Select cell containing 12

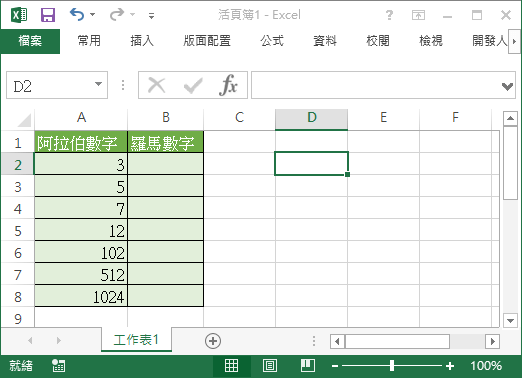point(81,231)
